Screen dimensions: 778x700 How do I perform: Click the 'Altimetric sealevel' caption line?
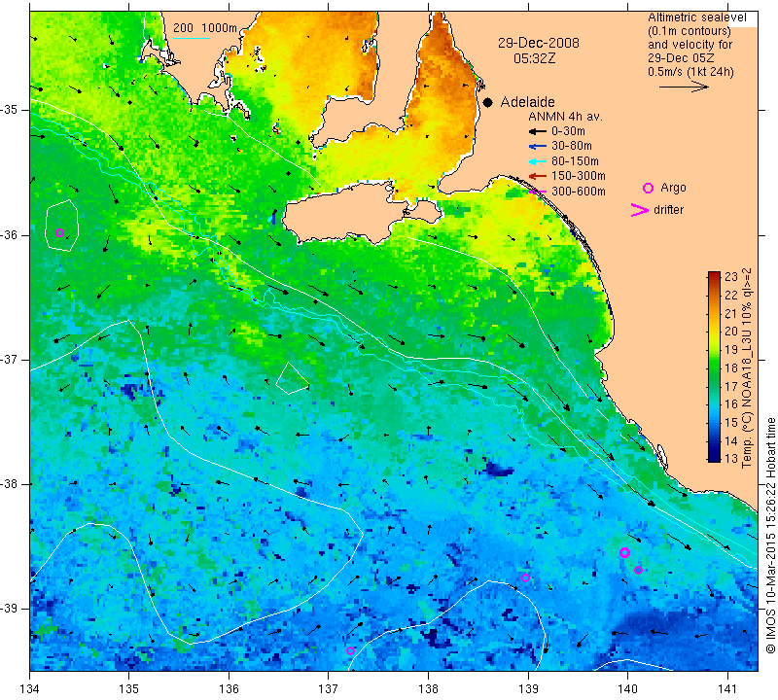(697, 17)
